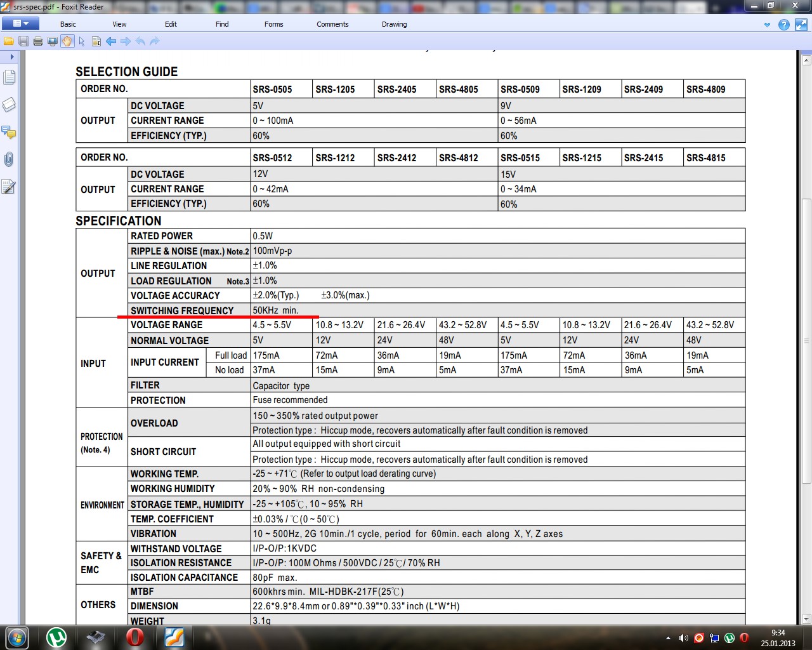Activate the arrow Select tool

click(82, 41)
